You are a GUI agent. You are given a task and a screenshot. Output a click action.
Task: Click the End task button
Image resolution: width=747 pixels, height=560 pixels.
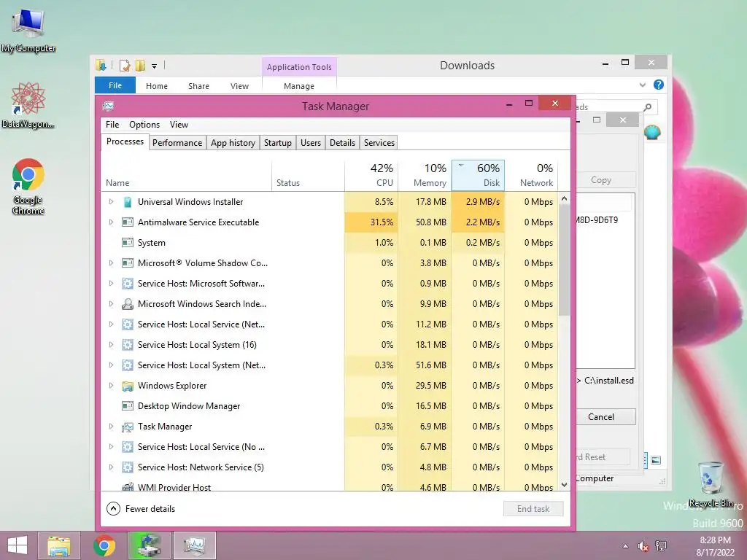click(533, 508)
